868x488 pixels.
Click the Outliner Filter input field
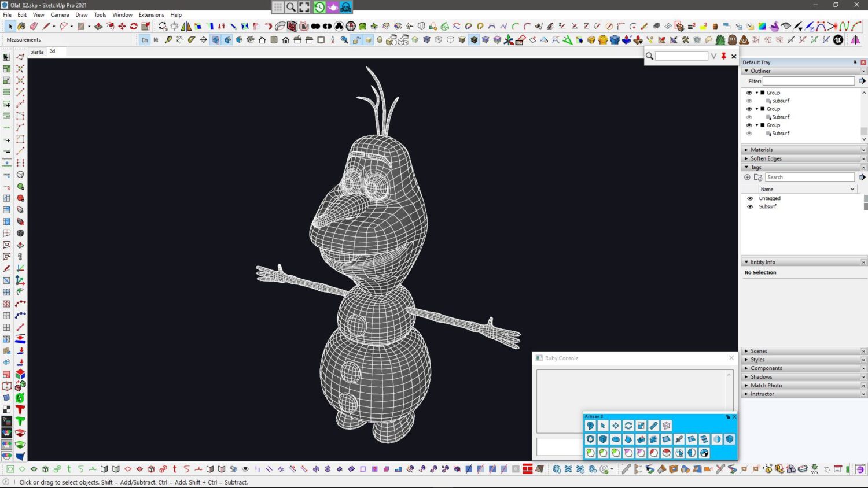[x=808, y=81]
